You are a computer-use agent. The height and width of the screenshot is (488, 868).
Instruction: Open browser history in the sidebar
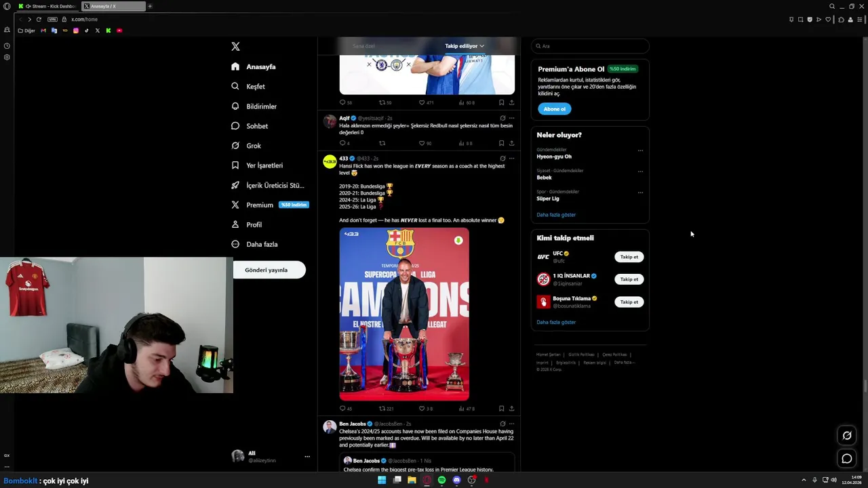point(7,46)
